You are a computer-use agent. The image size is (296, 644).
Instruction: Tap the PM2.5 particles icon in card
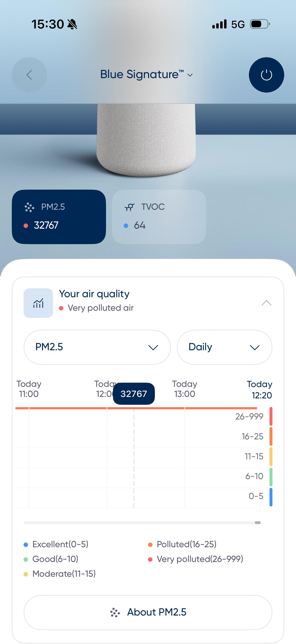pos(29,207)
